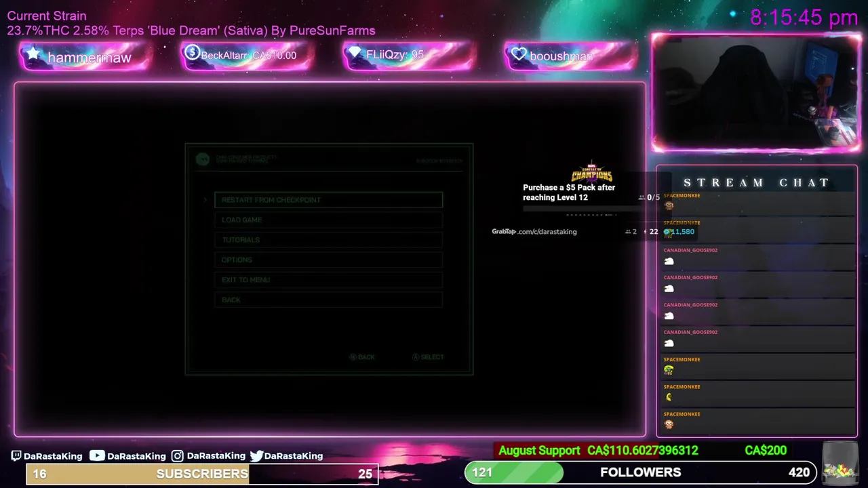
Task: Click the tip jar icon
Action: [840, 462]
